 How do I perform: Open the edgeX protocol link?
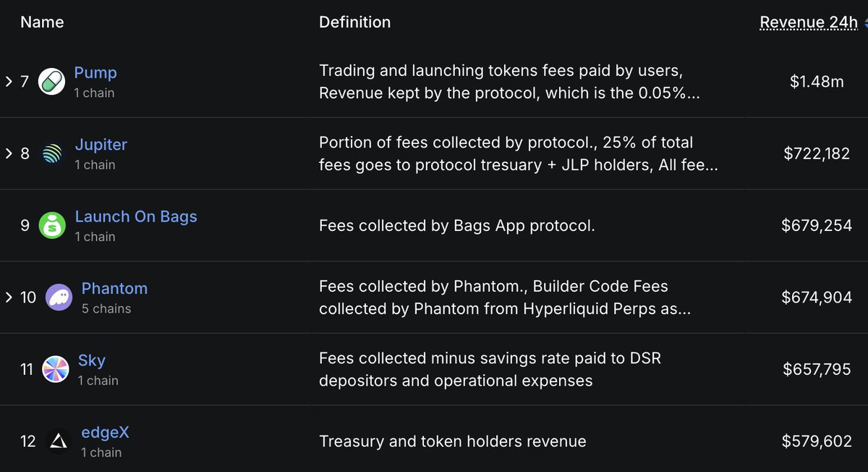(106, 432)
